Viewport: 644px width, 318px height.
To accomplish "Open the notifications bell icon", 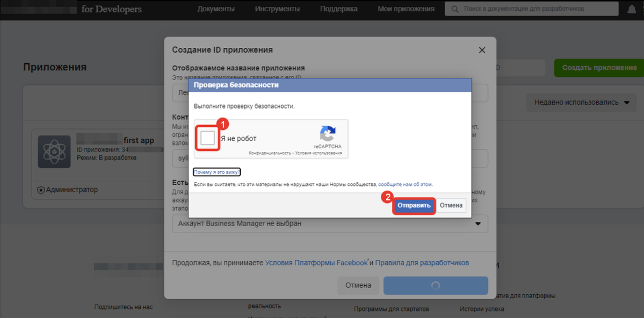I will point(631,9).
